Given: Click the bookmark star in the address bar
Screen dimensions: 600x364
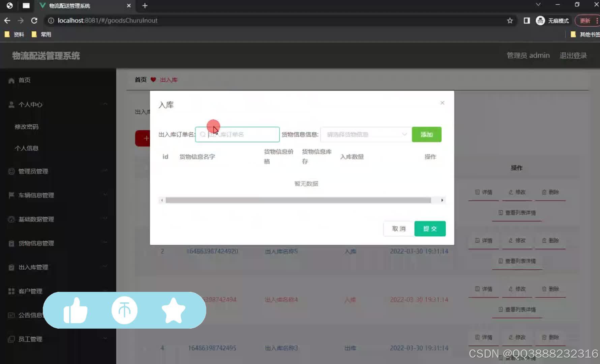Looking at the screenshot, I should (510, 21).
